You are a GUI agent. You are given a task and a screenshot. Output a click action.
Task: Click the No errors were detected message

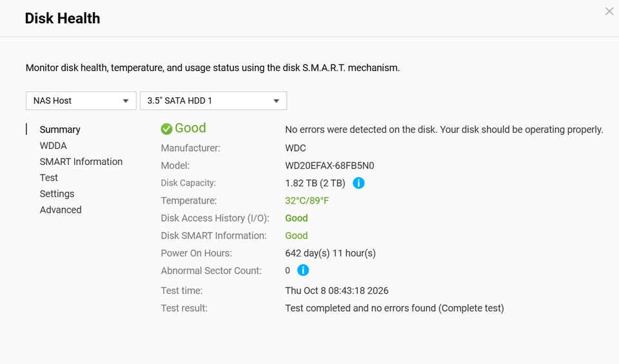click(x=444, y=129)
